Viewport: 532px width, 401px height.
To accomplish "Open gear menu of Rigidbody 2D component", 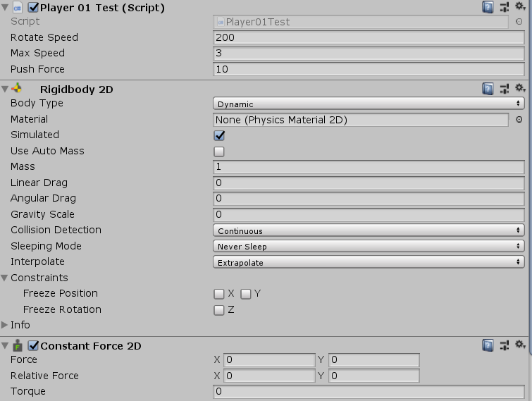I will [x=520, y=88].
